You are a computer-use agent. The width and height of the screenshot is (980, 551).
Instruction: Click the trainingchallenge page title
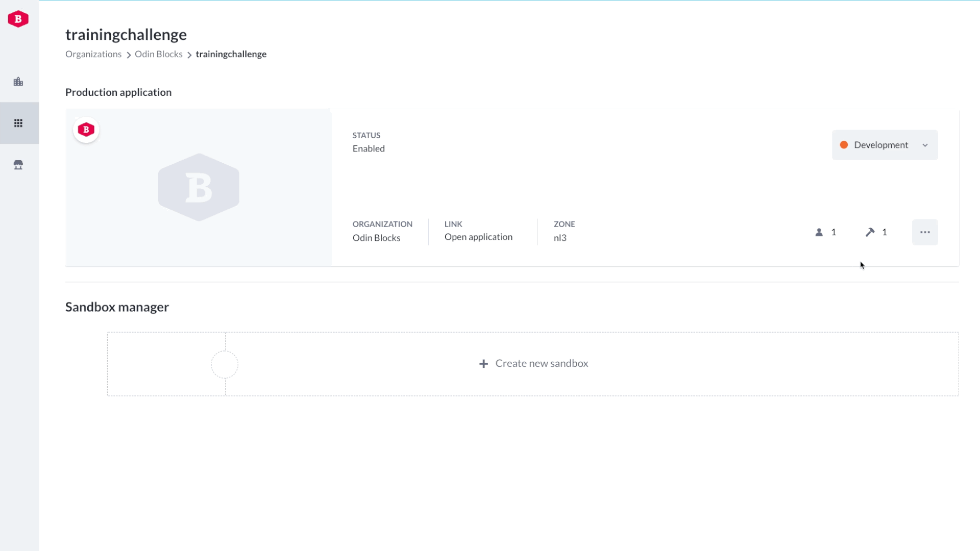coord(126,35)
